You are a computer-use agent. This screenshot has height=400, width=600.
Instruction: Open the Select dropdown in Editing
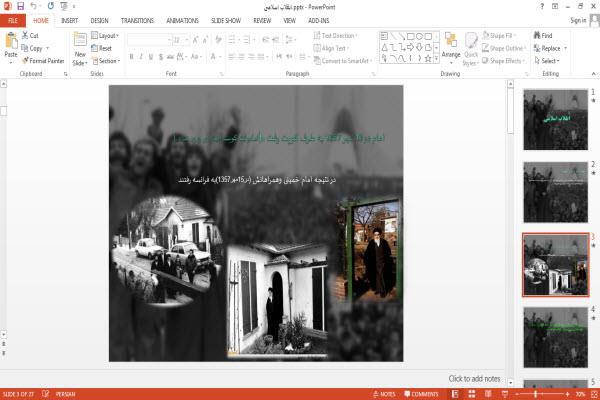coord(547,61)
